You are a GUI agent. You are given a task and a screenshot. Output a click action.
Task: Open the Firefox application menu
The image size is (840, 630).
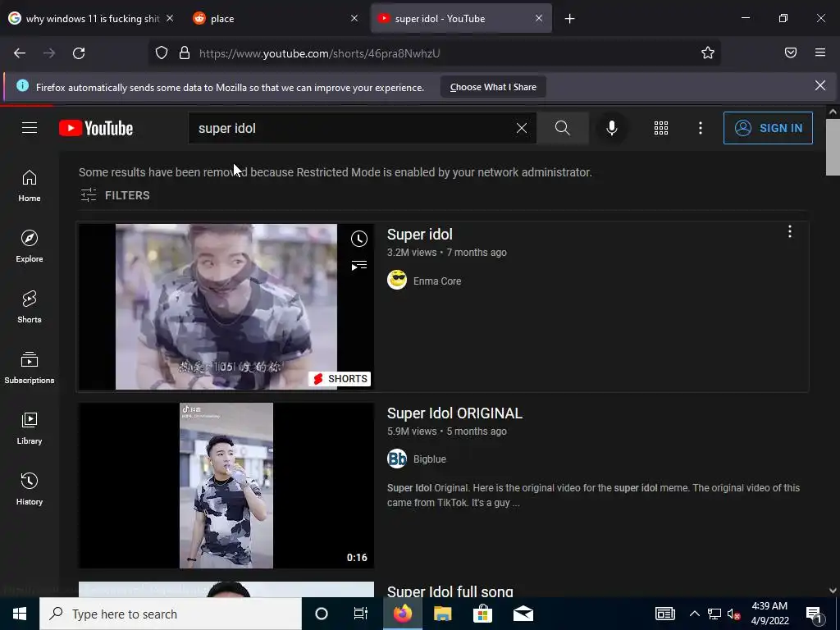pos(820,52)
